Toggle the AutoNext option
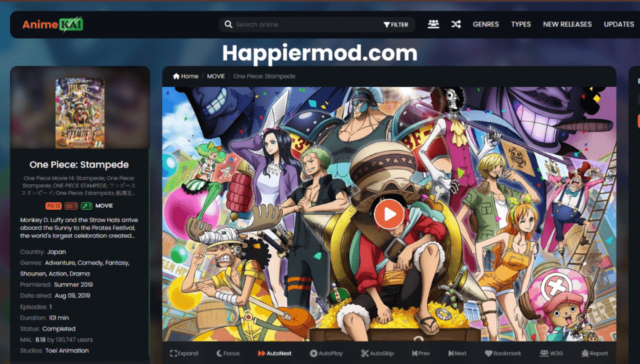 (x=274, y=353)
